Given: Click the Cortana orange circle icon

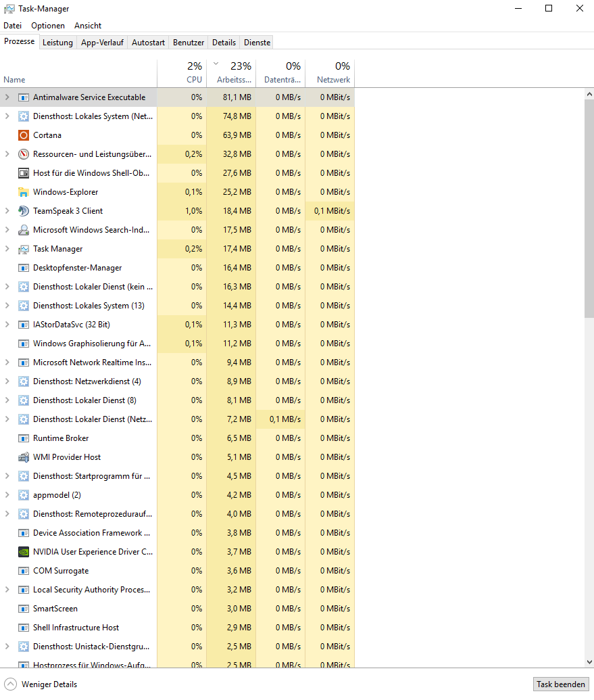Looking at the screenshot, I should tap(24, 135).
